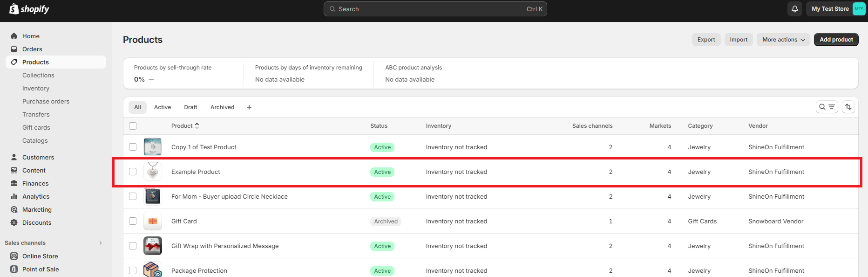
Task: Open Gift cards in sidebar
Action: click(x=36, y=127)
